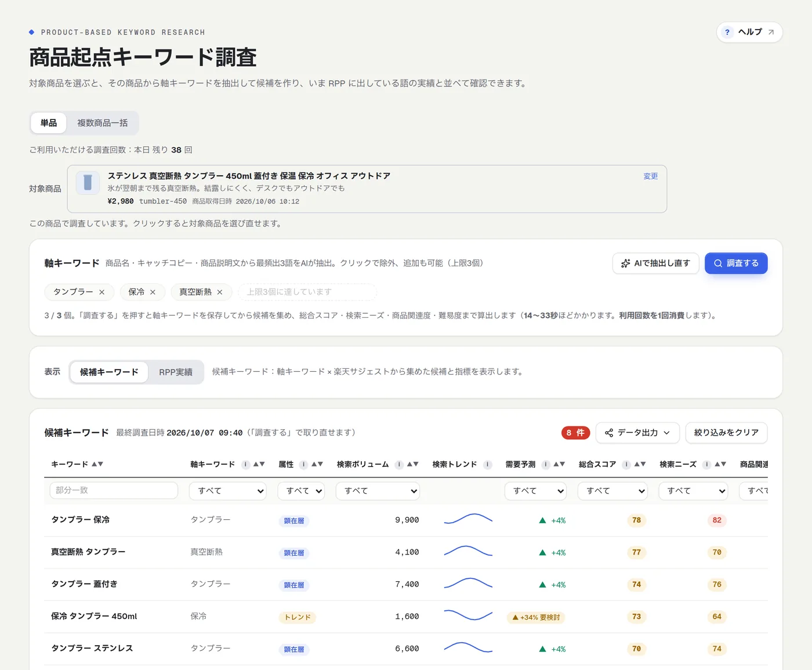Image resolution: width=812 pixels, height=670 pixels.
Task: Sort by 検索ニーズ column arrows
Action: pos(720,464)
